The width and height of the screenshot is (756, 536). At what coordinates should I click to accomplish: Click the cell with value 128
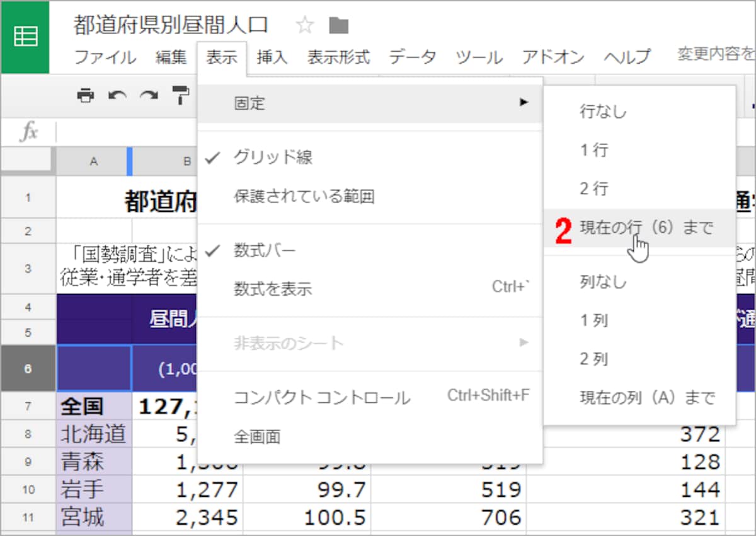[x=626, y=462]
